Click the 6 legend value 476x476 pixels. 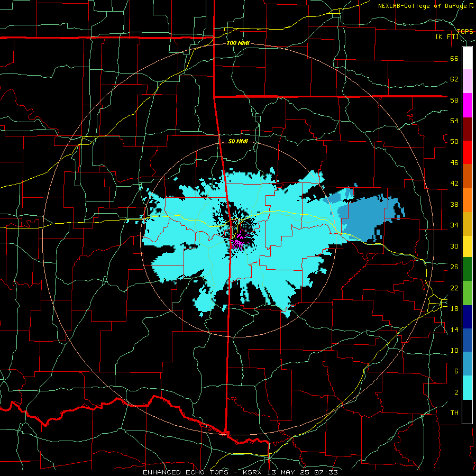pyautogui.click(x=456, y=371)
